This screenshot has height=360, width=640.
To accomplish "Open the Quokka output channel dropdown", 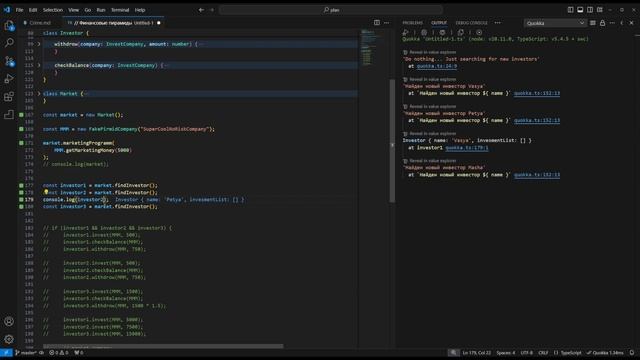I will click(x=555, y=23).
